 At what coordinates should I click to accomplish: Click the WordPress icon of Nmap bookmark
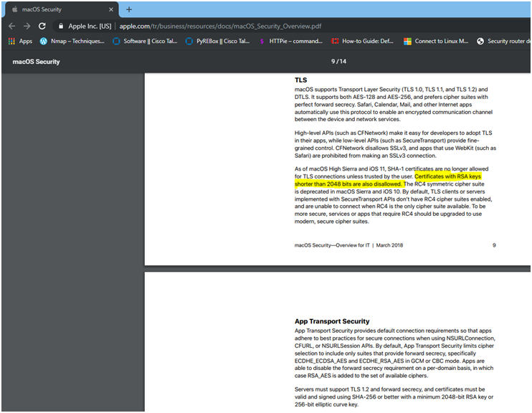click(x=44, y=41)
